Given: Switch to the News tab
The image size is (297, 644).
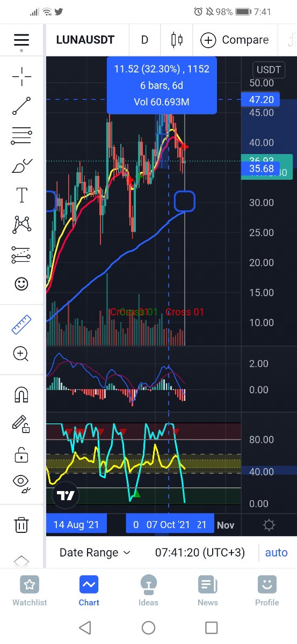Looking at the screenshot, I should click(208, 591).
